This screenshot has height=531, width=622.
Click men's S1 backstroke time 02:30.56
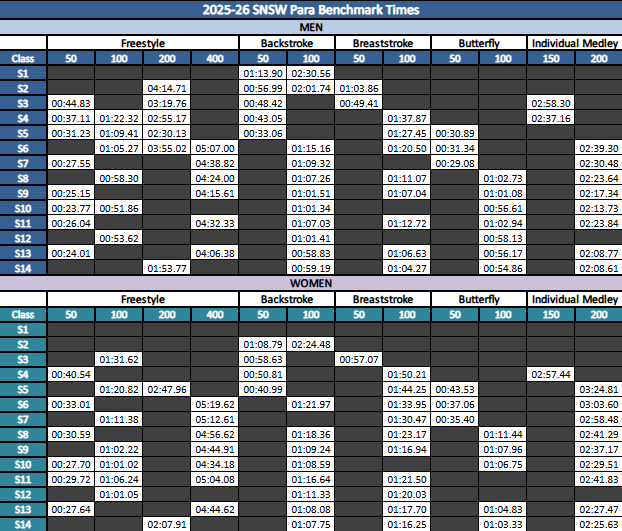click(311, 73)
